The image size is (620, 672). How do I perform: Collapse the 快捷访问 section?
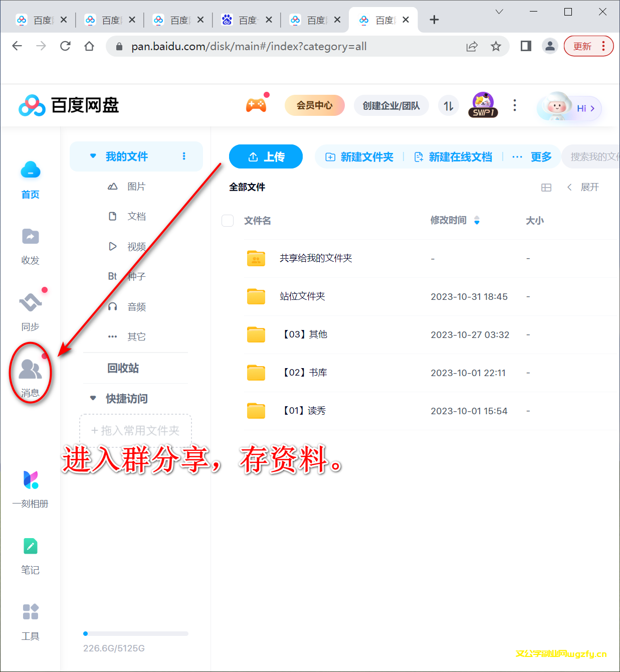[x=93, y=398]
